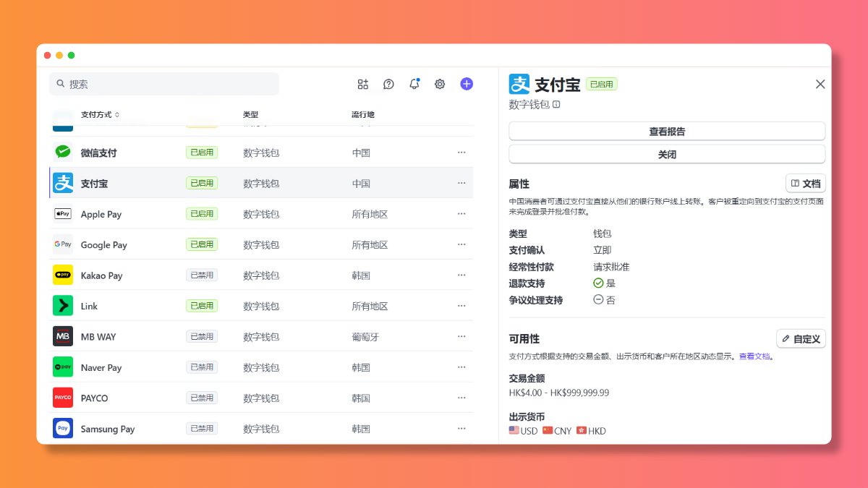Open the 查看文档 link
Viewport: 868px width, 488px height.
754,356
